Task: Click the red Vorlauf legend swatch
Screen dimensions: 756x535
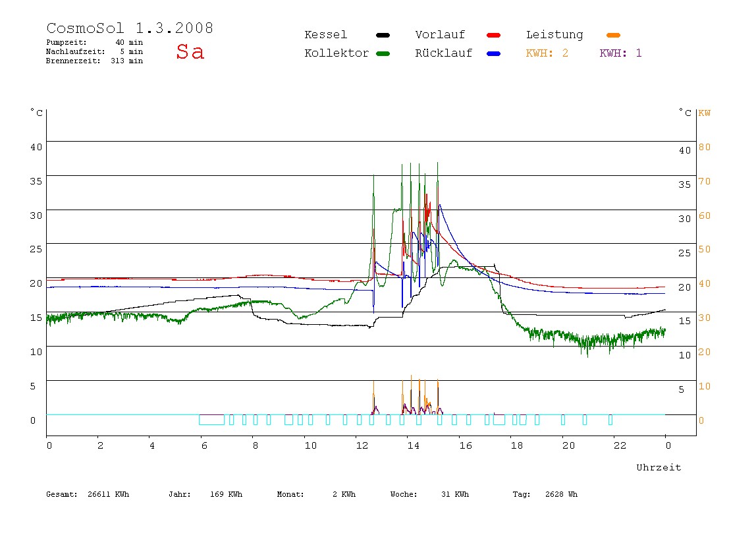Action: point(494,35)
